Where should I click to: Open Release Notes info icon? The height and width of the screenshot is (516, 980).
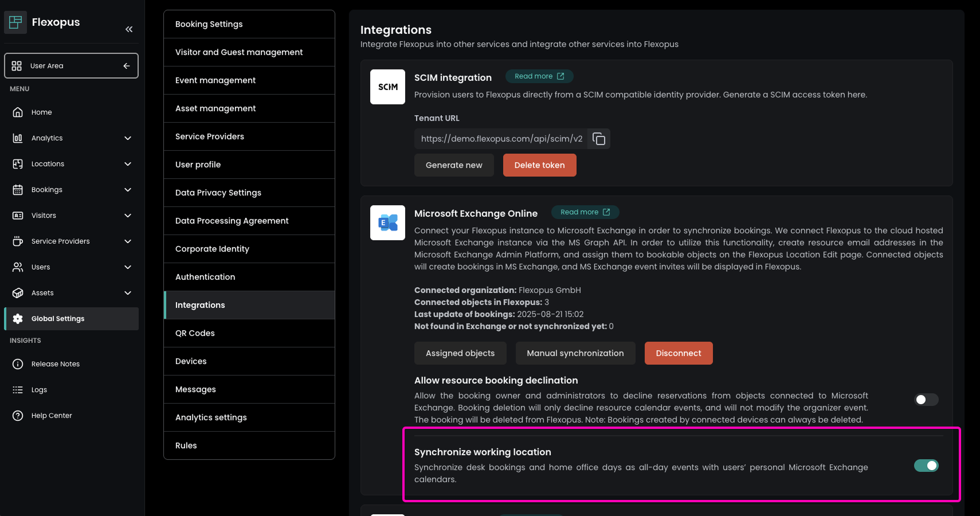coord(18,364)
